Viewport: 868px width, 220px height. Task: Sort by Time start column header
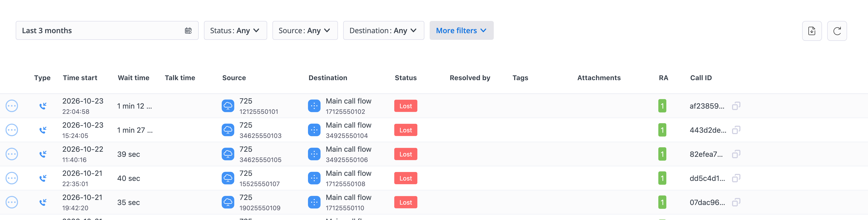coord(80,78)
